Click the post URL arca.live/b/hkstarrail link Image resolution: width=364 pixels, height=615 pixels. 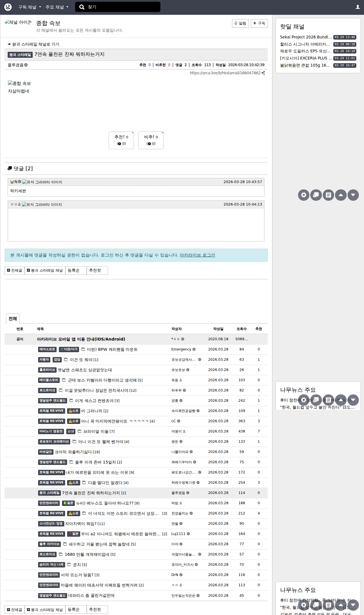pyautogui.click(x=225, y=73)
